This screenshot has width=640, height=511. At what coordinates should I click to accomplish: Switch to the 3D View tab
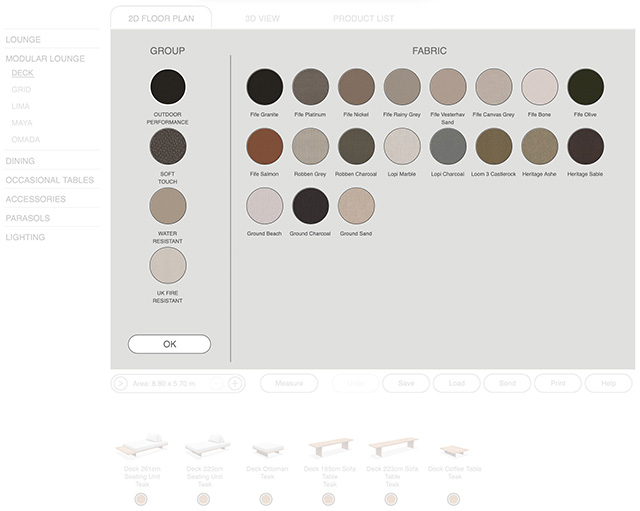click(264, 18)
